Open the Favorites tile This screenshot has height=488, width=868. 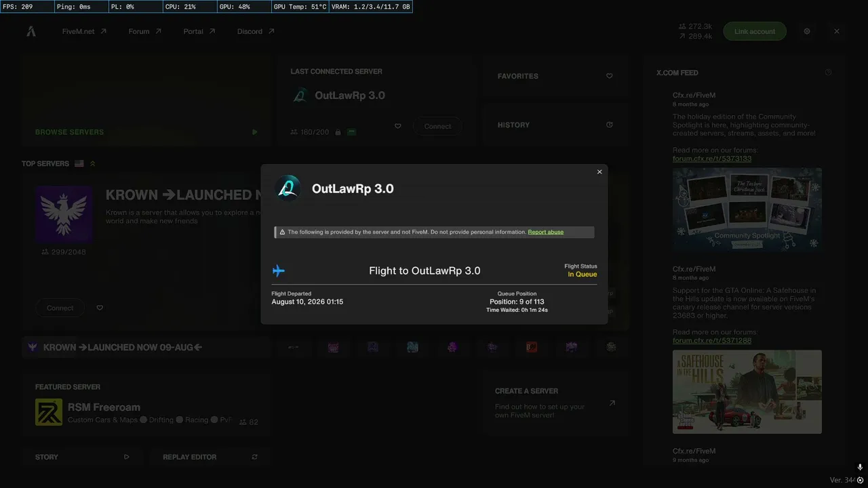554,76
